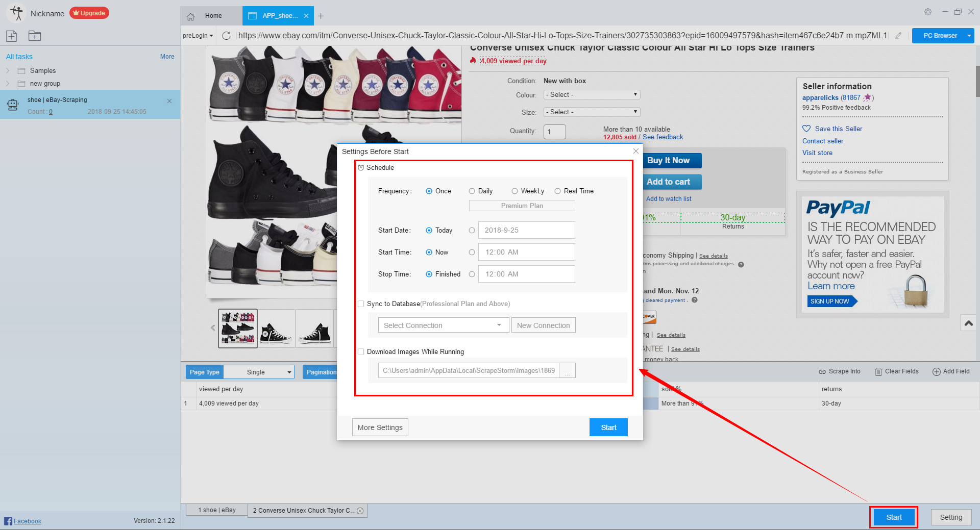This screenshot has height=530, width=980.
Task: Remove the shoe eBay-Scraping task
Action: click(x=169, y=101)
